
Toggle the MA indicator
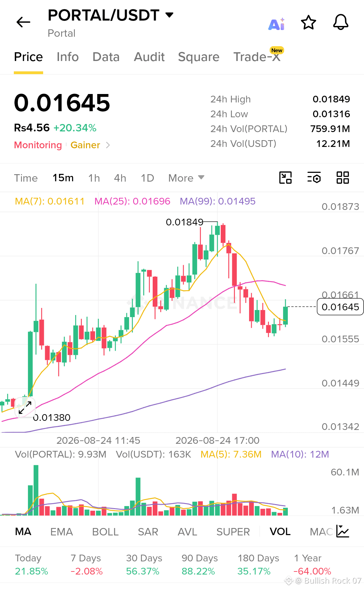point(23,531)
